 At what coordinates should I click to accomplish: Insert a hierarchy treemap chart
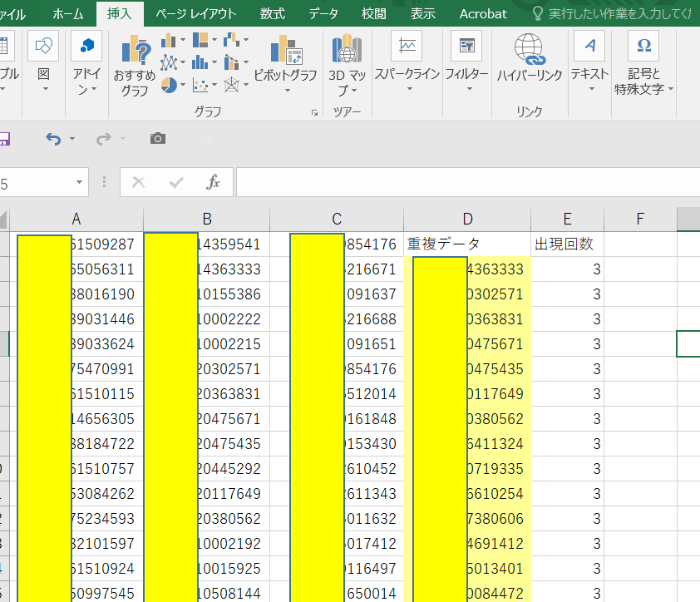[200, 40]
